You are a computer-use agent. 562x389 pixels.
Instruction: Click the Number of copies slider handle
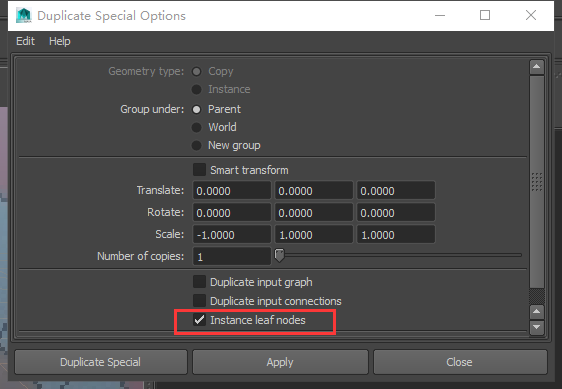(x=280, y=255)
